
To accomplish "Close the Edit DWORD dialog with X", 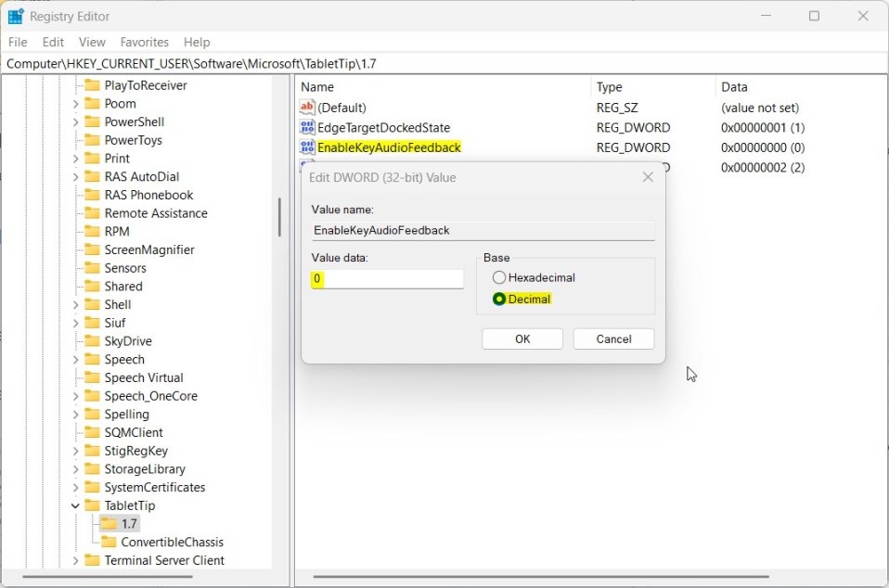I will tap(648, 177).
